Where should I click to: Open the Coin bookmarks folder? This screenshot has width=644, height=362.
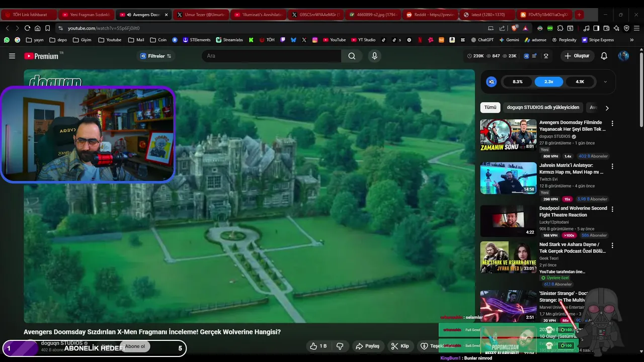coord(158,40)
